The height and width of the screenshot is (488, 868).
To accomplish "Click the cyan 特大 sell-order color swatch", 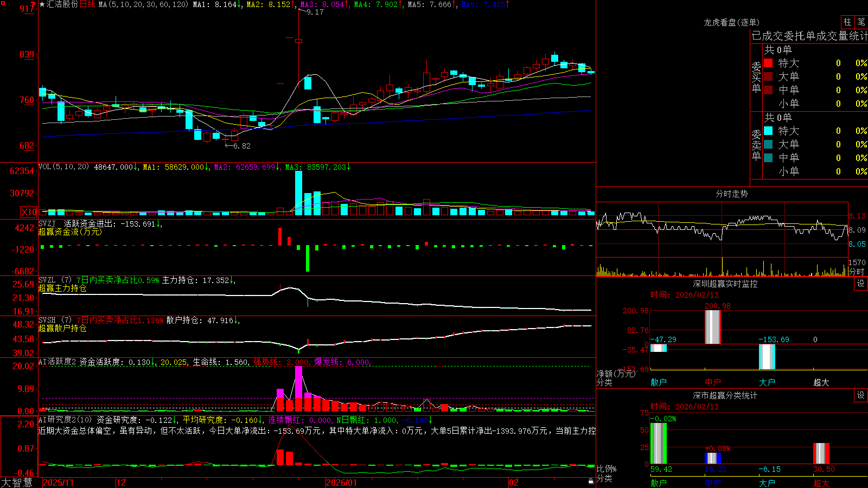I will click(768, 131).
